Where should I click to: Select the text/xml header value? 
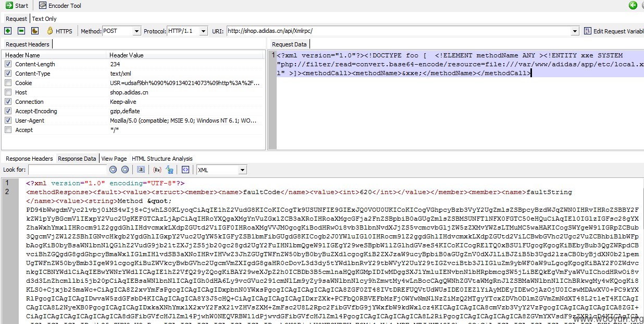pyautogui.click(x=120, y=74)
